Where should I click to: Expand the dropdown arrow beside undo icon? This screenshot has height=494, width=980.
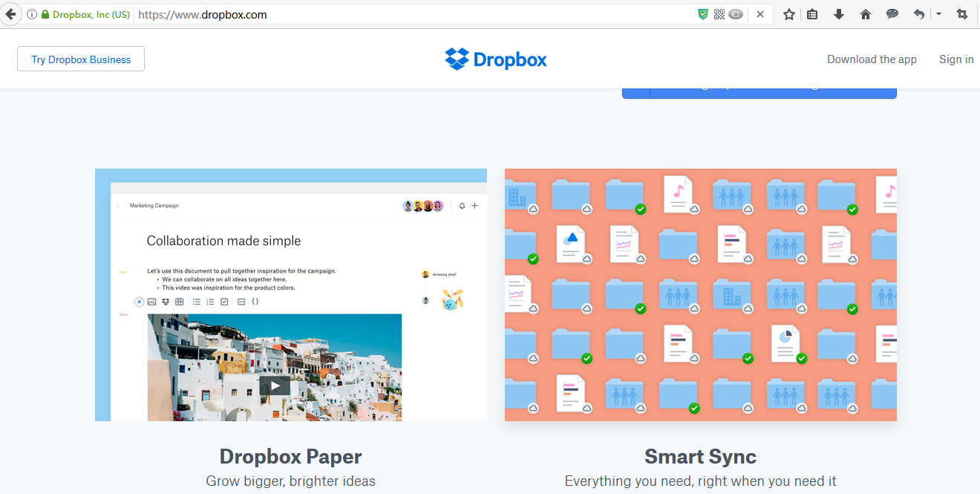[938, 14]
